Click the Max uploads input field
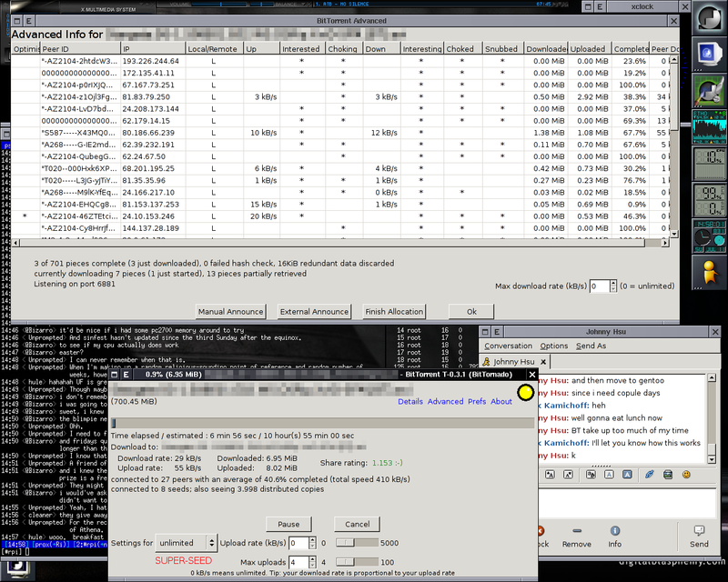The image size is (728, 582). (x=298, y=562)
